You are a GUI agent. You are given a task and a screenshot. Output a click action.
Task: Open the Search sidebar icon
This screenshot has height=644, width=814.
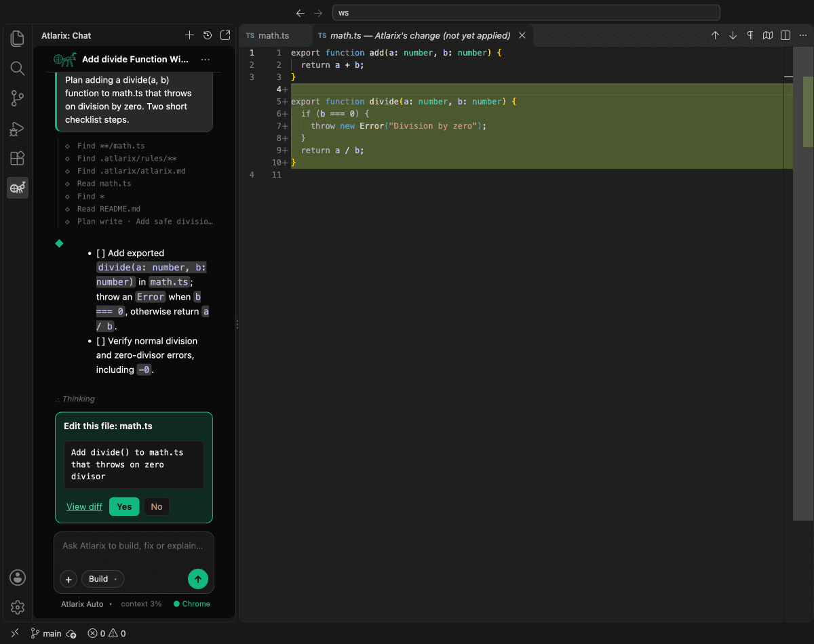(x=18, y=68)
